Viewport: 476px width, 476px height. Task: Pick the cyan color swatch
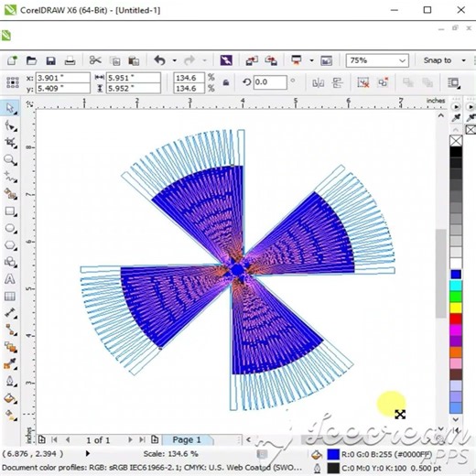(456, 286)
